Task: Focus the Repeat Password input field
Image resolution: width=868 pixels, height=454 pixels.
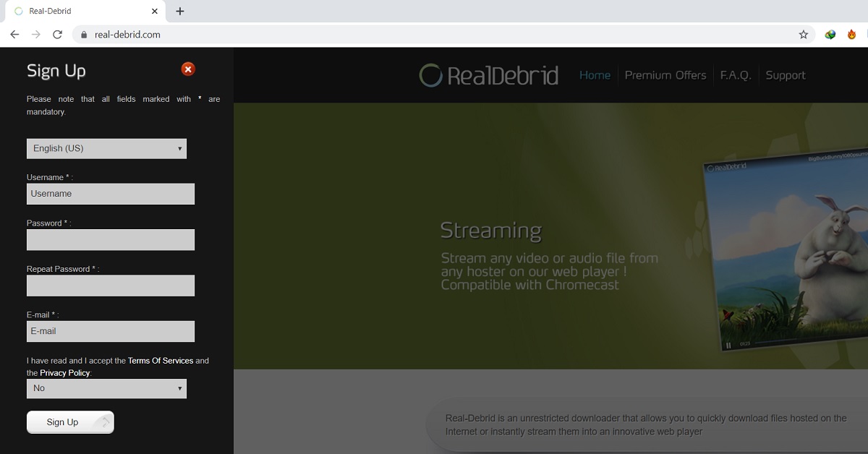Action: [x=111, y=286]
